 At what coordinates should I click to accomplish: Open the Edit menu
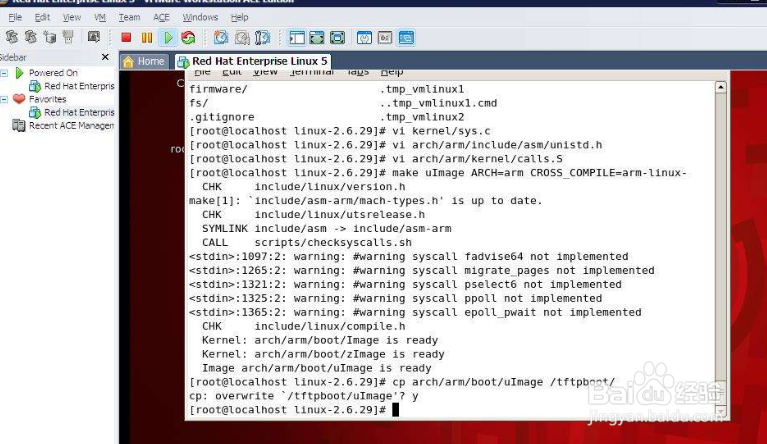coord(42,17)
